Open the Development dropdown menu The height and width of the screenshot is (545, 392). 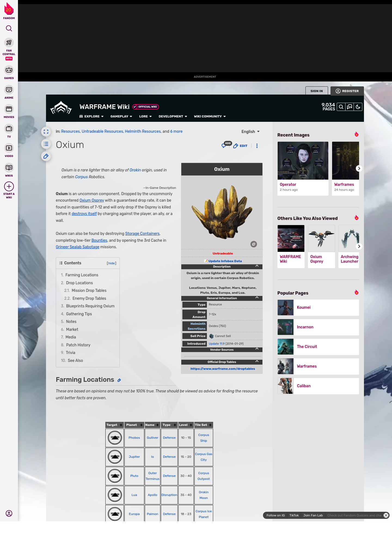[173, 116]
